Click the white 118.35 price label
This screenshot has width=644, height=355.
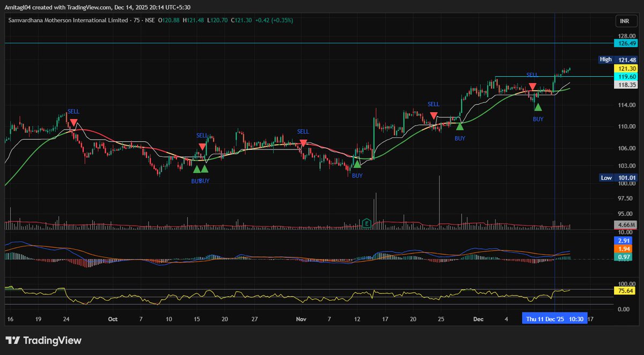point(625,85)
